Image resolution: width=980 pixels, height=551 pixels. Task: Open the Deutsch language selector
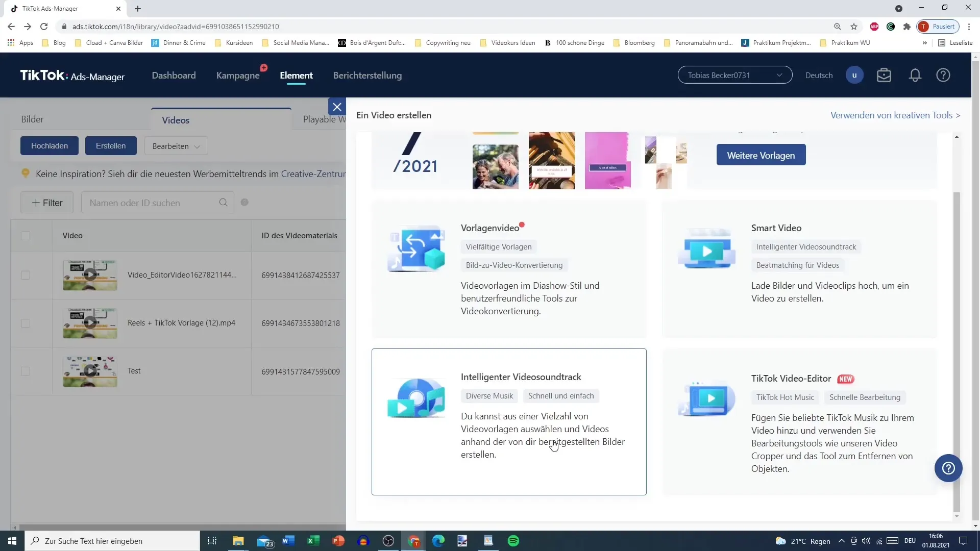click(819, 76)
